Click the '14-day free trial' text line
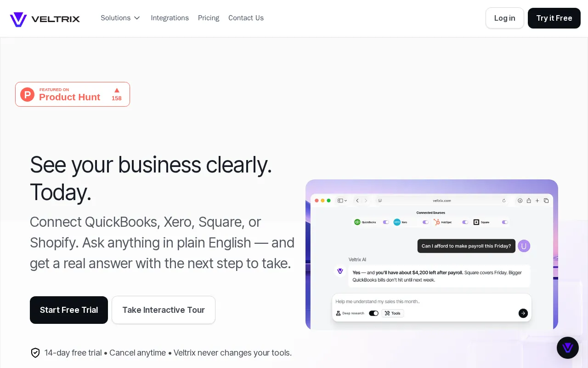 point(168,353)
